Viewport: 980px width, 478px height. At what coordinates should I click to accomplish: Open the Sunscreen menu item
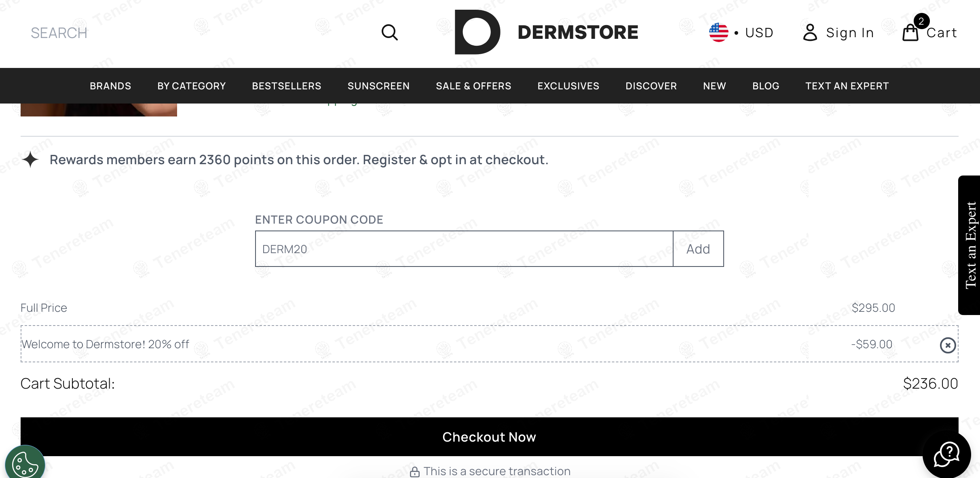pos(378,86)
